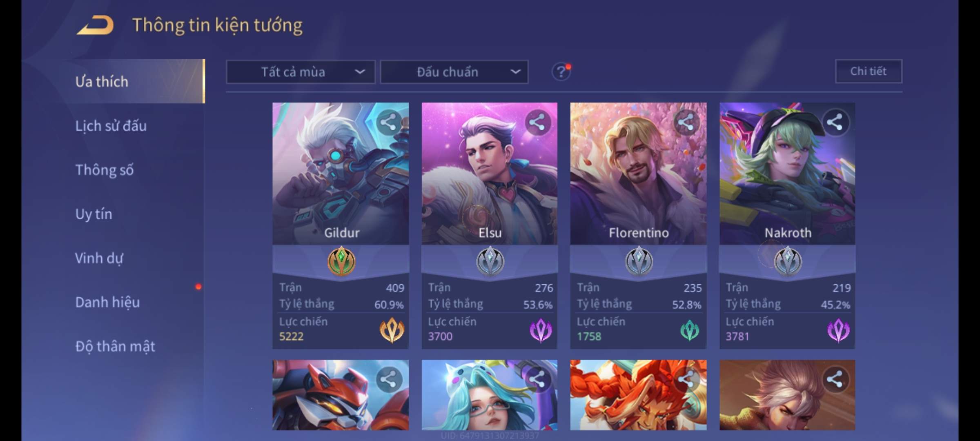Open the Lịch sử đấu tab

[111, 126]
